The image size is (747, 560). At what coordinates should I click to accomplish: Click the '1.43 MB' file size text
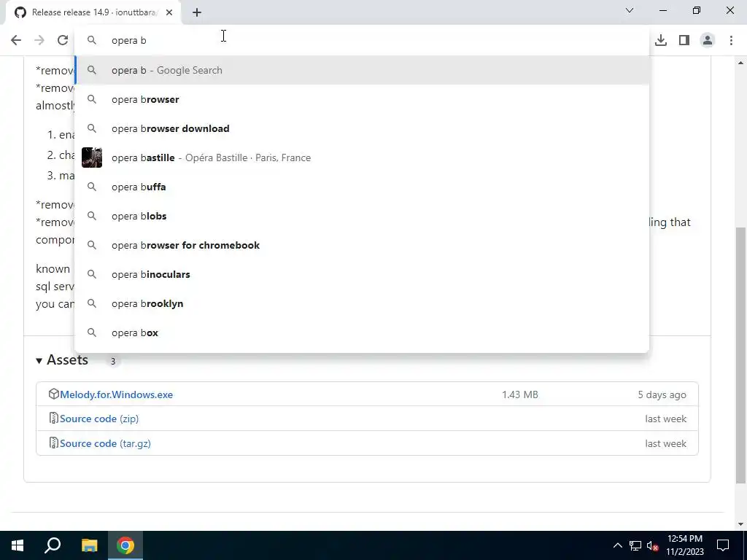coord(519,394)
